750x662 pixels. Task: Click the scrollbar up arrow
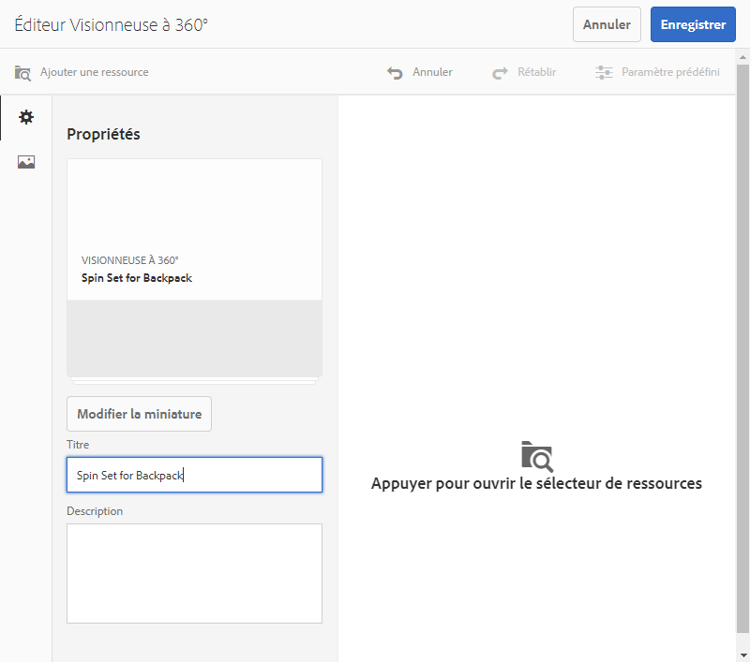click(x=742, y=57)
